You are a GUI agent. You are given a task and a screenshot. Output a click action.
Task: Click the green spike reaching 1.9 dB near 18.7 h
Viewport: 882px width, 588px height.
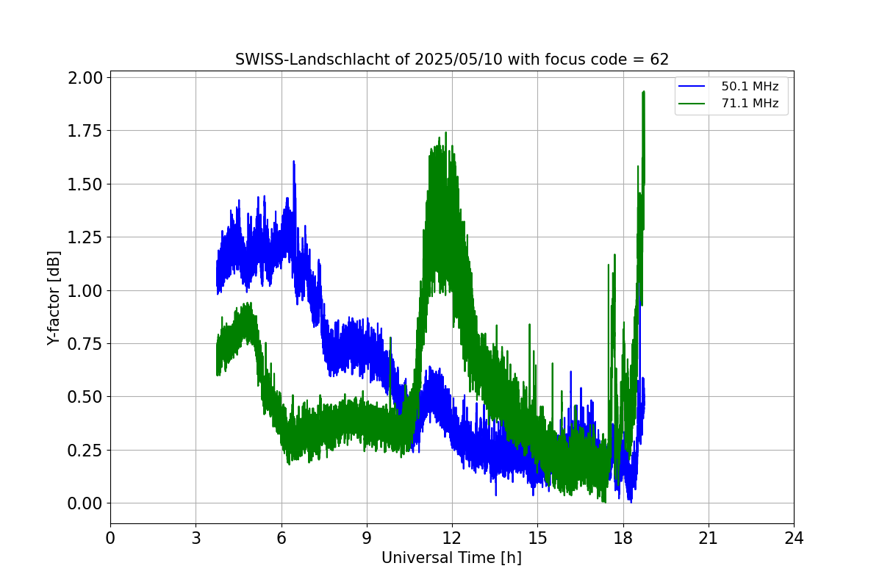pyautogui.click(x=643, y=93)
